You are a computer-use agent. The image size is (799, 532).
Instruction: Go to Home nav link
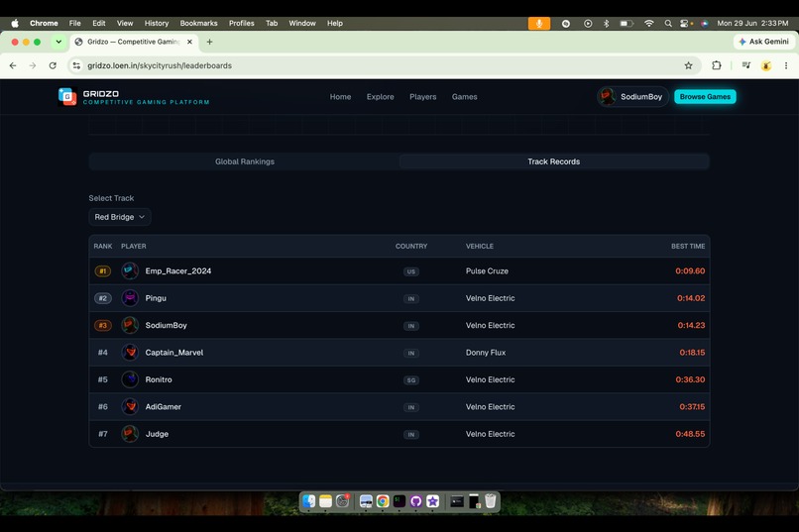(340, 97)
